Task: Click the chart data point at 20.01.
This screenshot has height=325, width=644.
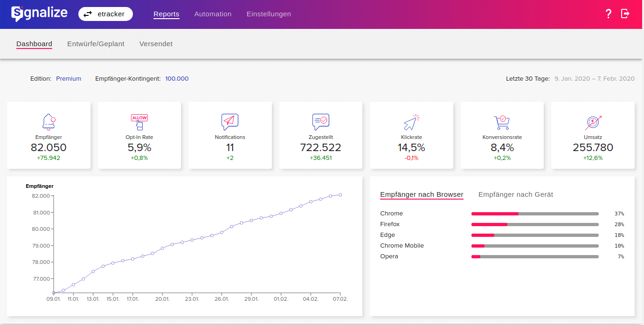Action: (x=162, y=248)
